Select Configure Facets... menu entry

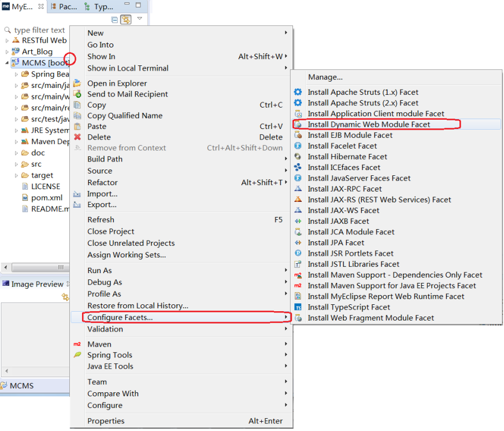pyautogui.click(x=181, y=318)
